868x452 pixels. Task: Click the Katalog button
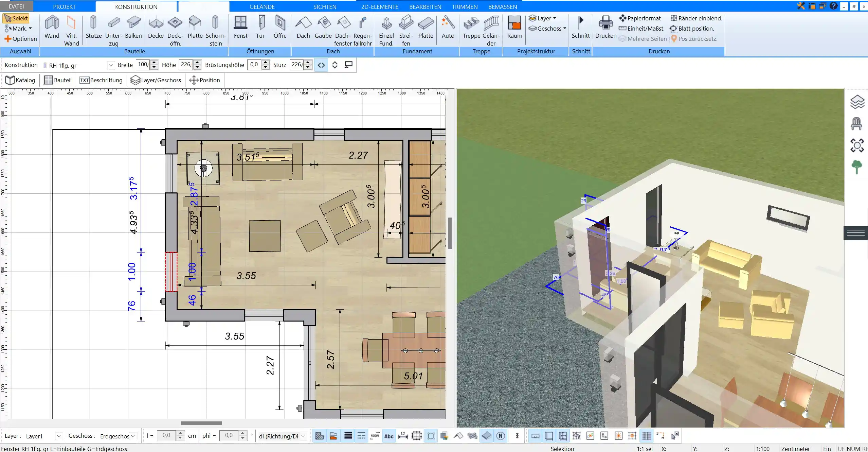tap(20, 80)
